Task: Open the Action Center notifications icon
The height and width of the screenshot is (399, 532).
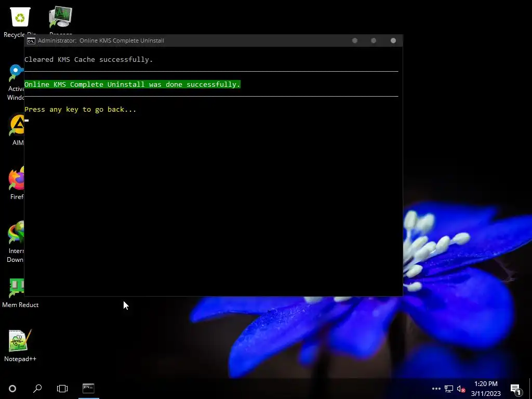Action: click(516, 389)
